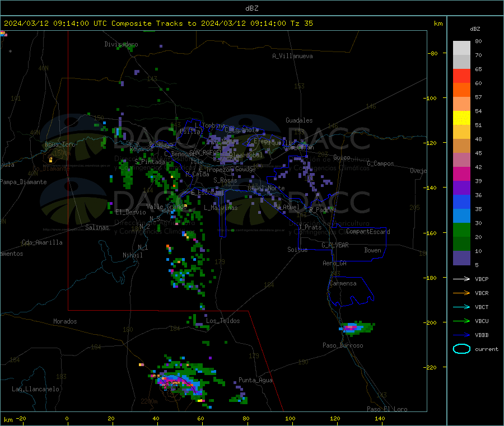Viewport: 504px width, 426px height.
Task: Click the cyan VBCT arrow in legend
Action: 461,307
